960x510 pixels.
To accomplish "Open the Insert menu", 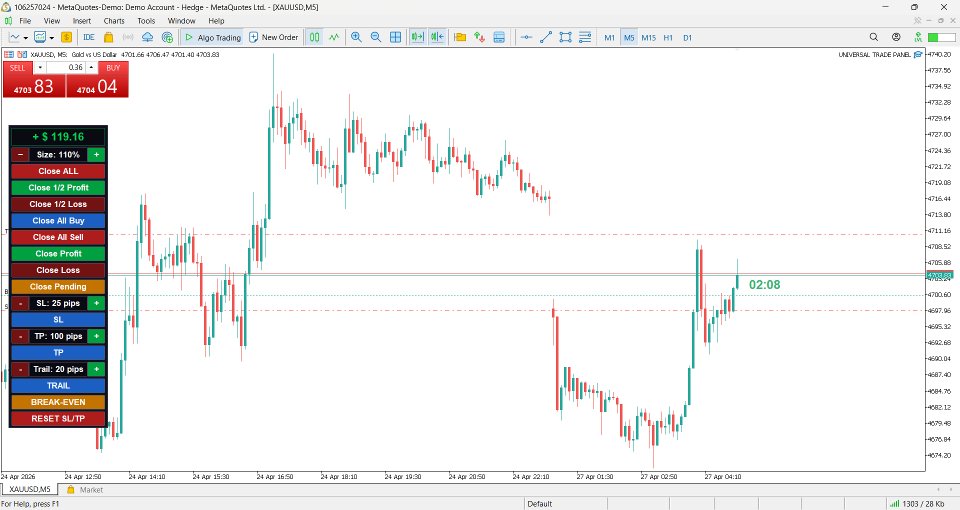I will click(81, 21).
